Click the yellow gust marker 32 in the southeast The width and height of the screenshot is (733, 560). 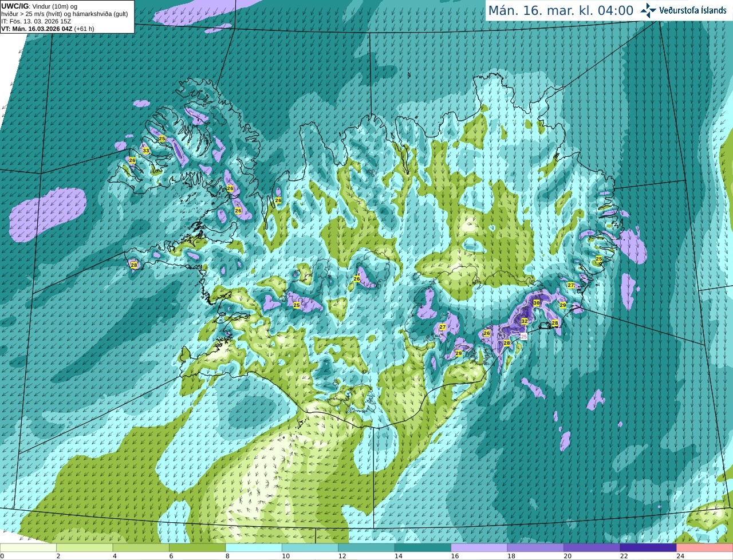point(524,321)
